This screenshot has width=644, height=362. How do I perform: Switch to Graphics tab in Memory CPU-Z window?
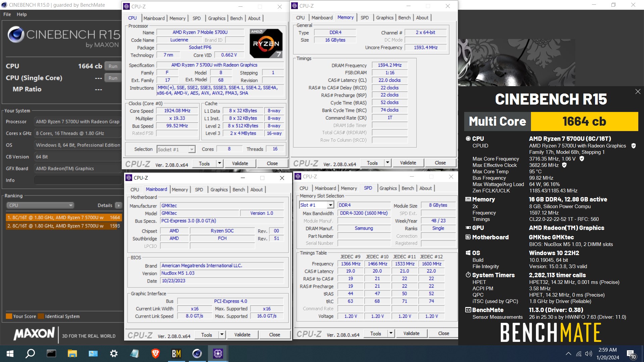coord(385,18)
